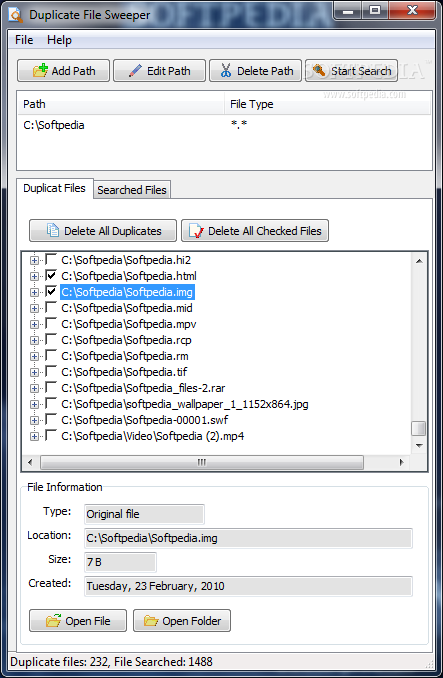The height and width of the screenshot is (678, 443).
Task: Expand the Softpedia-00001.swf tree node
Action: [34, 420]
